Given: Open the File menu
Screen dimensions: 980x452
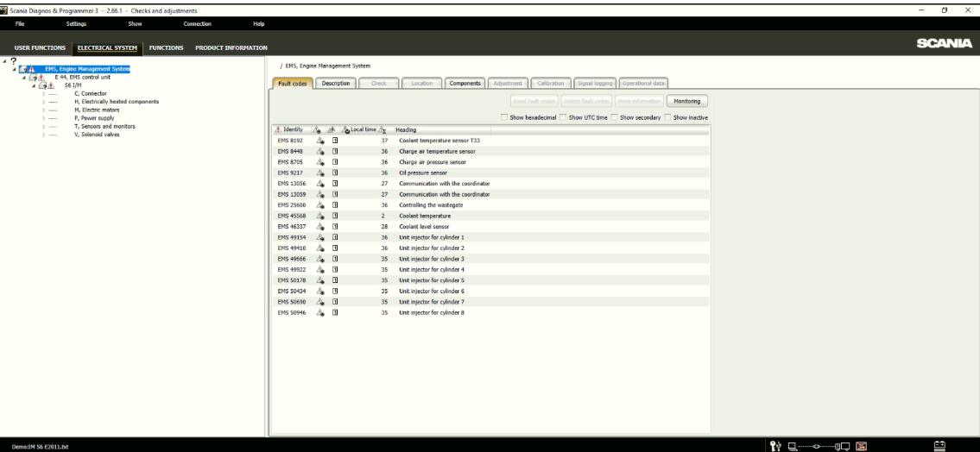Looking at the screenshot, I should point(20,24).
